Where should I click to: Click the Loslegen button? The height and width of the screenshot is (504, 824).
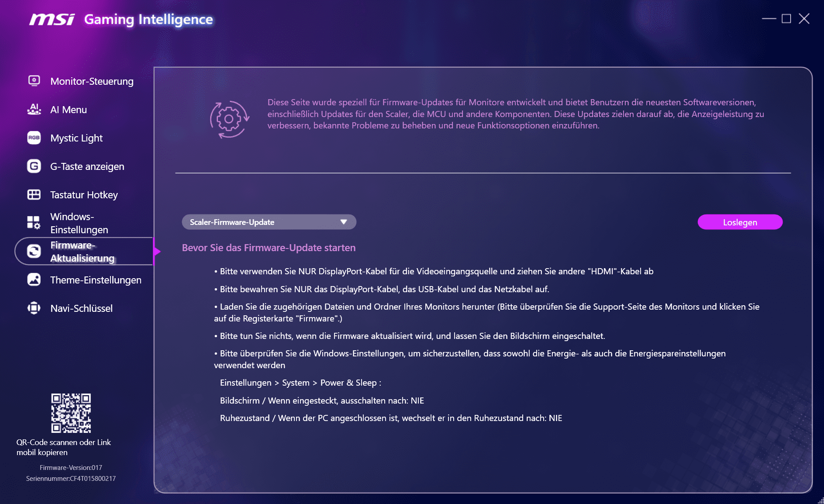click(740, 222)
